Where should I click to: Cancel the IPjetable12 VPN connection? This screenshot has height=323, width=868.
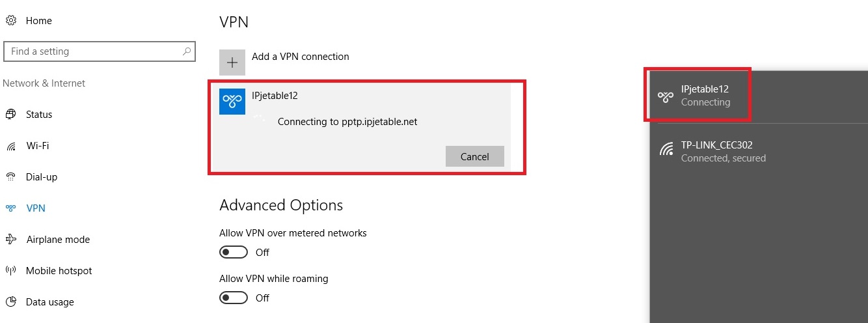coord(475,156)
